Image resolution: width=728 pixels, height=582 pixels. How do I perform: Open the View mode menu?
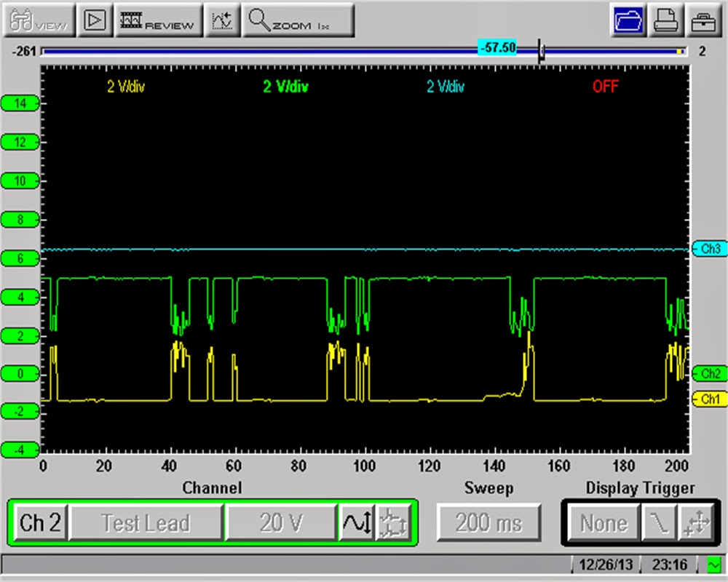(x=38, y=20)
